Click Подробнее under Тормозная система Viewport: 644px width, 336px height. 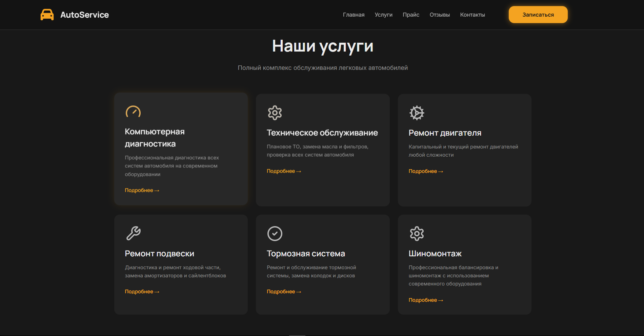point(284,292)
